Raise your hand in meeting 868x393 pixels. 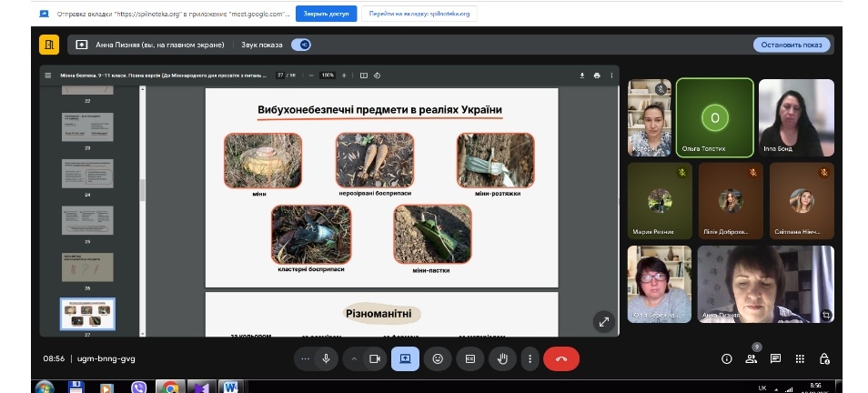pos(500,358)
